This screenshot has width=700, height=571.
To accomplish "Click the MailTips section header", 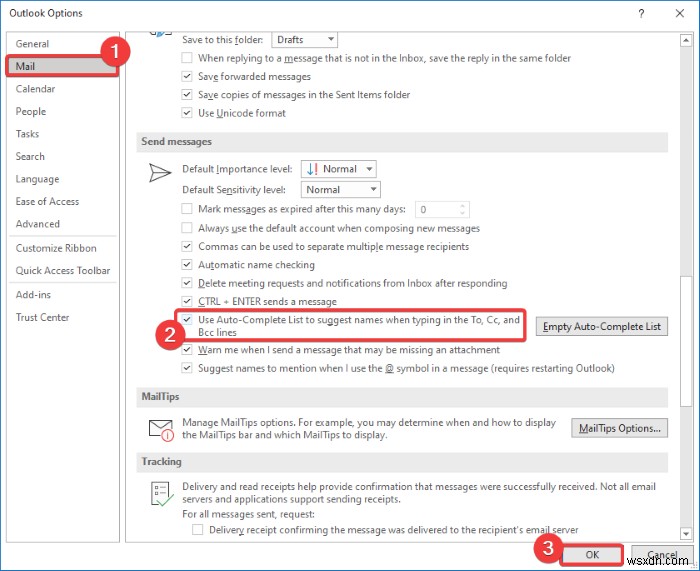I will 402,396.
